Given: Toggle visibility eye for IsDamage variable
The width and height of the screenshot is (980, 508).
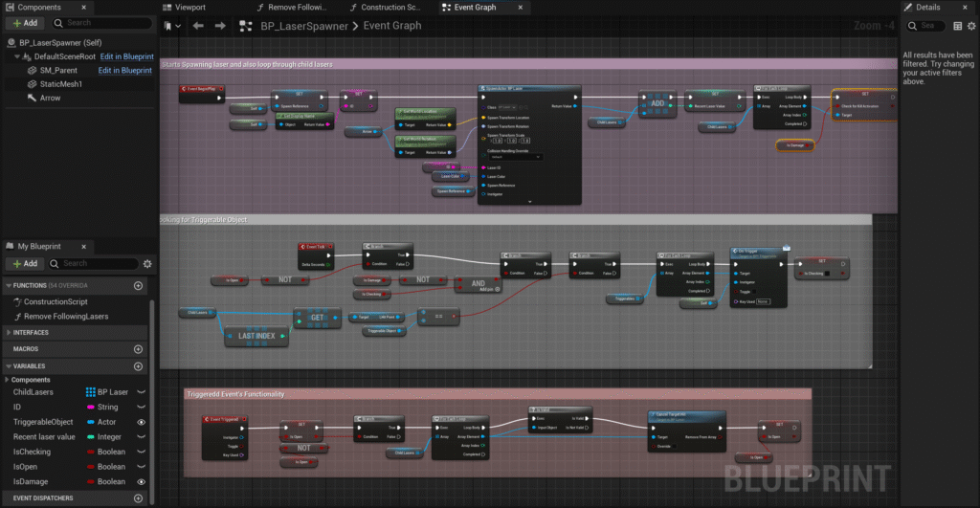Looking at the screenshot, I should pyautogui.click(x=142, y=482).
